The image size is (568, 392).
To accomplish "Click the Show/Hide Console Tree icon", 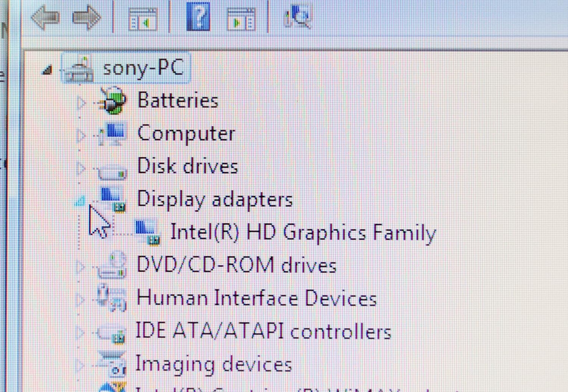I will tap(142, 19).
